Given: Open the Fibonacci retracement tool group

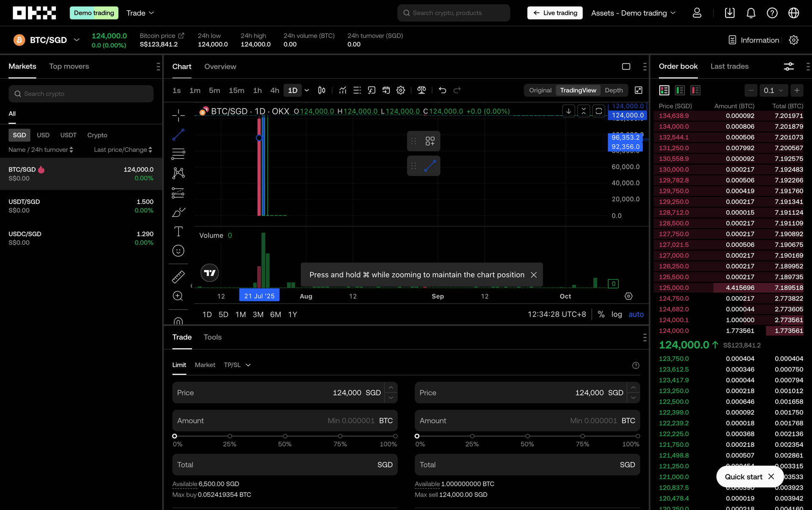Looking at the screenshot, I should point(178,154).
